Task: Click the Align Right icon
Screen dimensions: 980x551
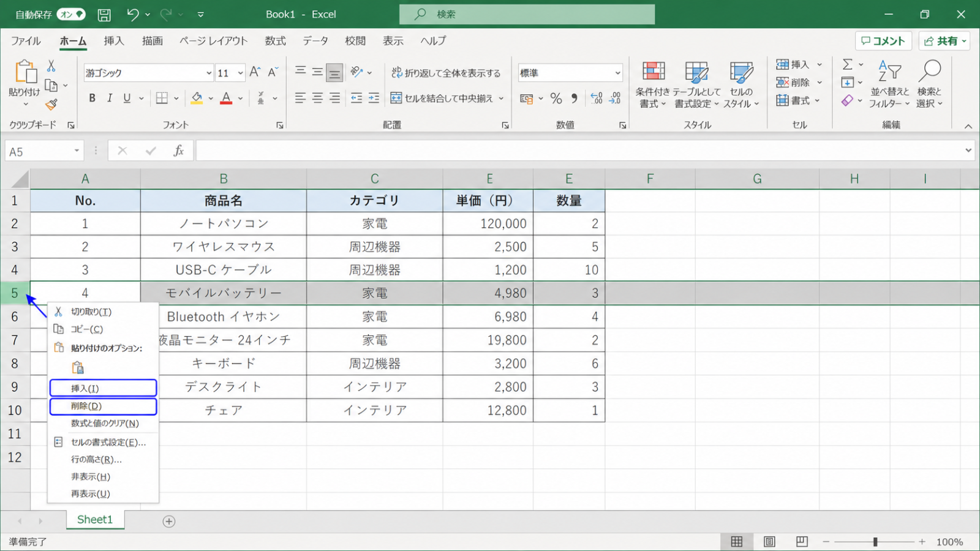Action: coord(334,98)
